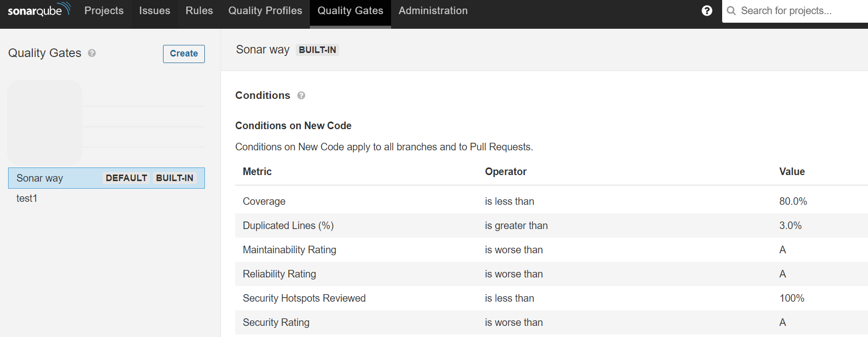Open the help question mark icon
Screen dimensions: 868x337
[x=707, y=11]
